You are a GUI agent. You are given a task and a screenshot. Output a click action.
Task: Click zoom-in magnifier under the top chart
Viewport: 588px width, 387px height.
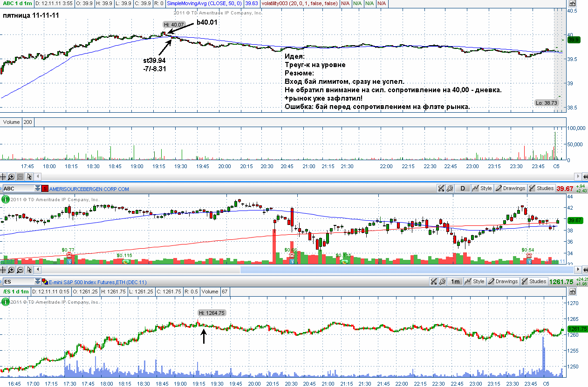(12, 177)
